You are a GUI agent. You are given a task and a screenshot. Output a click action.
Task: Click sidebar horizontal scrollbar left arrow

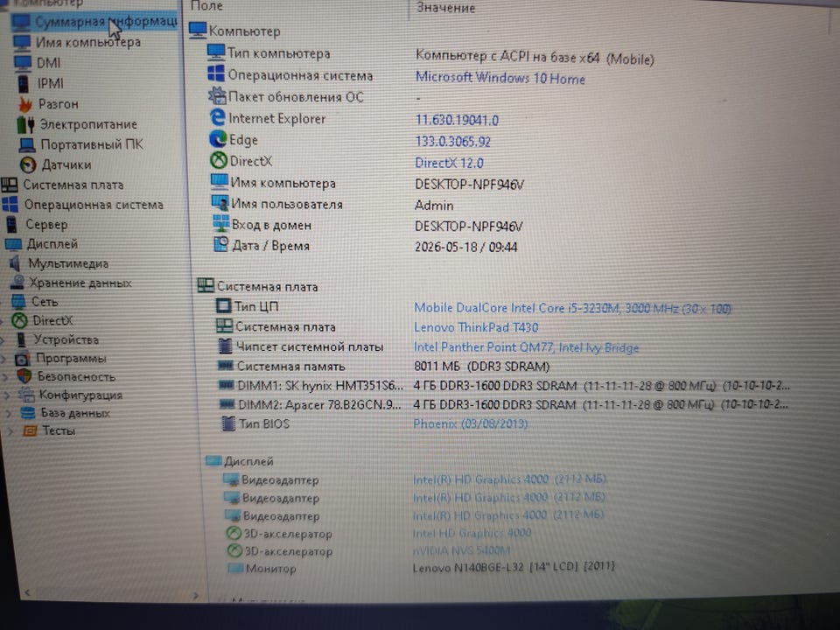27,592
